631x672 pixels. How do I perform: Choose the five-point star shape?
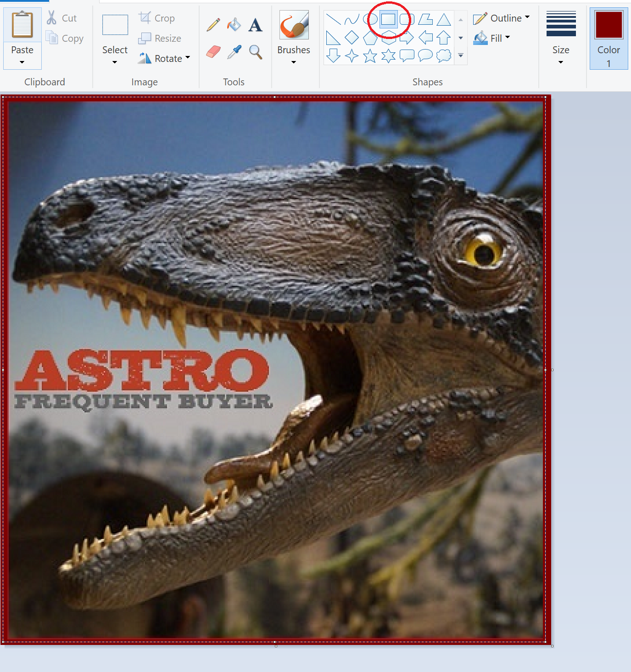point(370,56)
